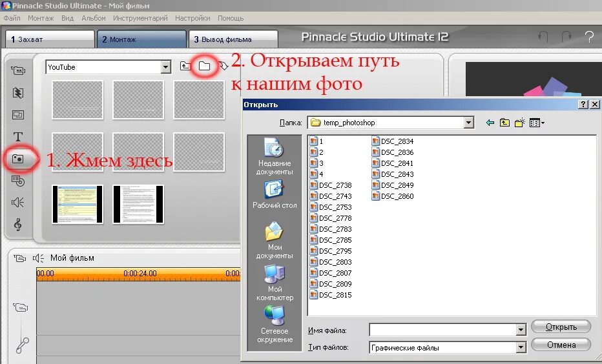Click the redo arrow in Studio header
The width and height of the screenshot is (602, 364).
point(566,37)
